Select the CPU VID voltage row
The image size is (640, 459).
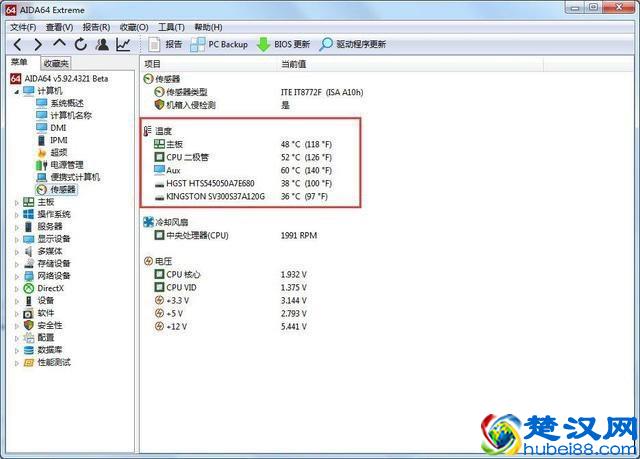coord(230,287)
